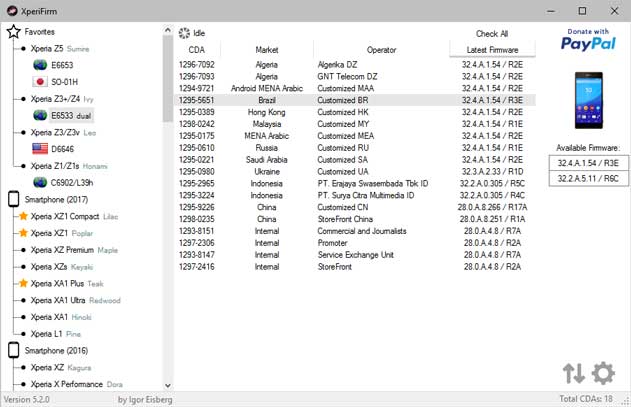Minimize the XperiFirm window

click(551, 11)
